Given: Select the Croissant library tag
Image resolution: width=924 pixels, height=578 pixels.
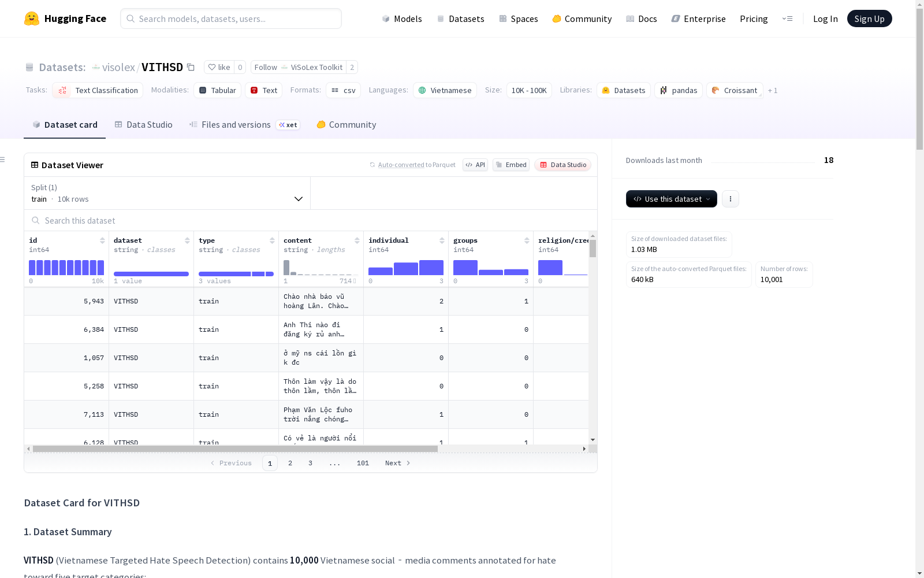Looking at the screenshot, I should 735,90.
